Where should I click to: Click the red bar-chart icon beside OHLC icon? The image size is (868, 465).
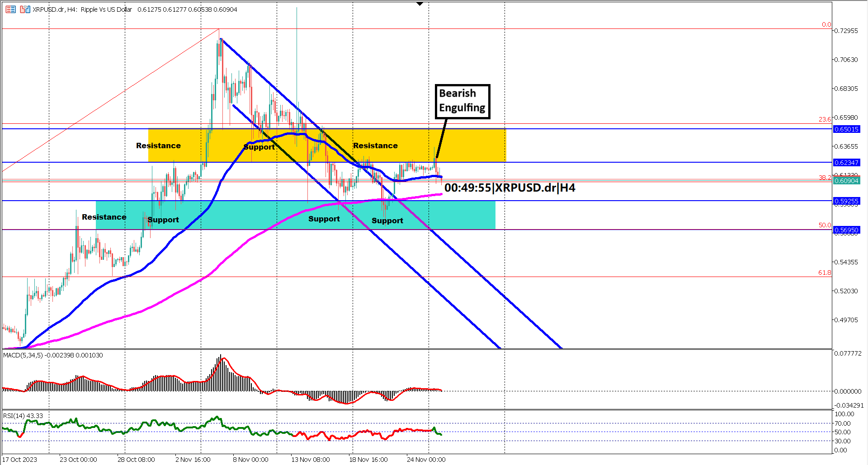pos(22,9)
